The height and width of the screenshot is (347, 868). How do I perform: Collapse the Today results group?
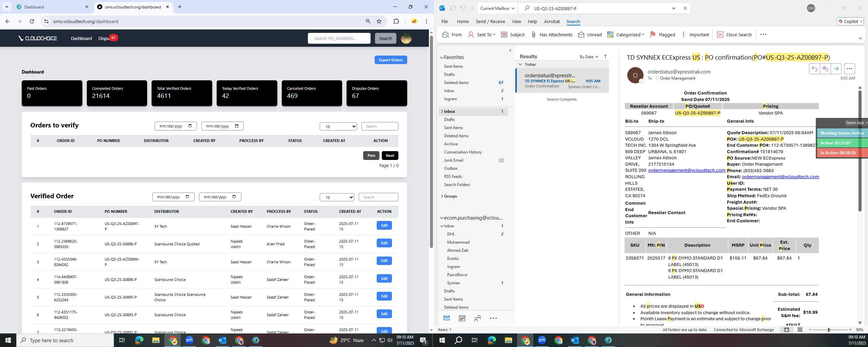tap(520, 64)
